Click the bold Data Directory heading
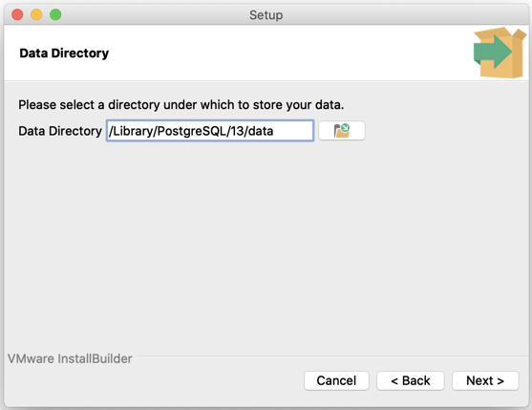 pos(64,53)
